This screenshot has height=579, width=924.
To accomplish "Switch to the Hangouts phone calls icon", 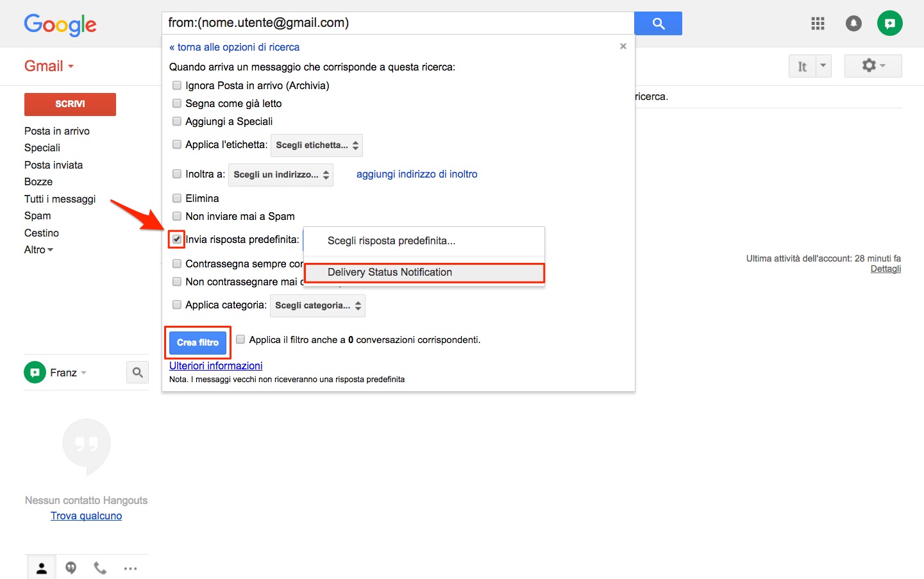I will pos(101,568).
